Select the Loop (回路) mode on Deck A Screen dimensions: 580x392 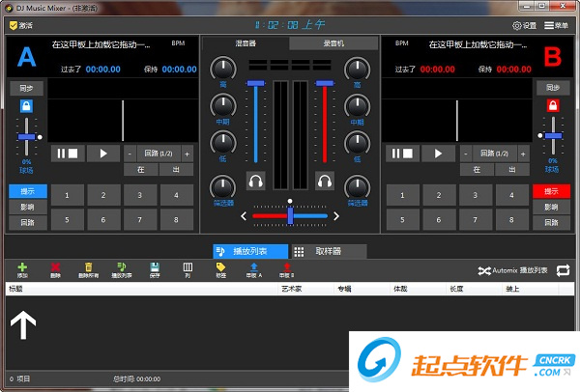click(x=28, y=222)
